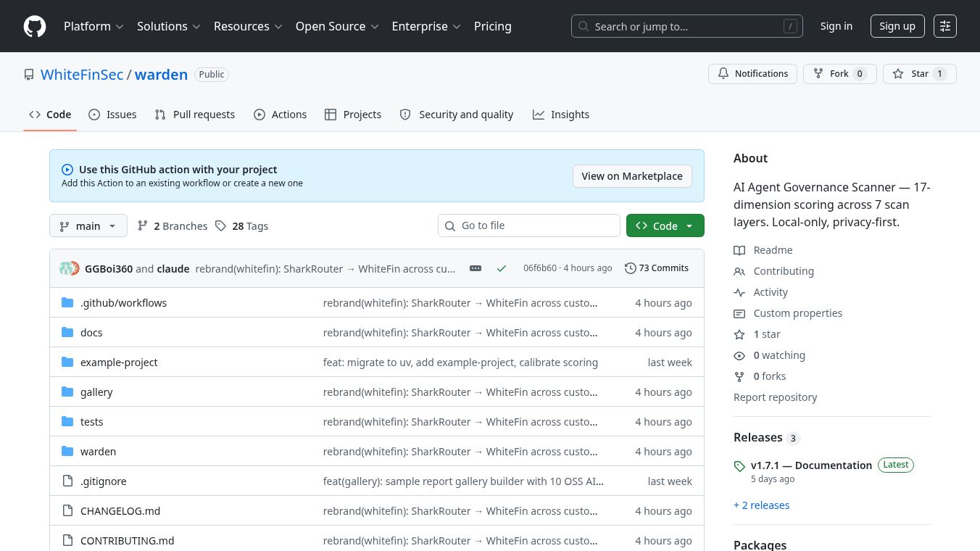The height and width of the screenshot is (551, 980).
Task: Toggle Notifications for this repository
Action: 752,74
